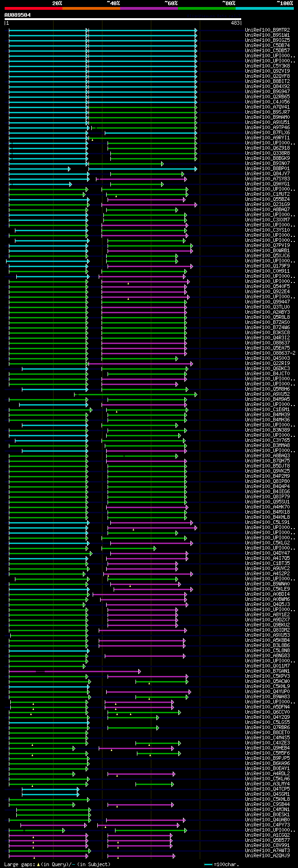Select hit label UniRef100_B9SJR7
Screen dimensions: 298x868
click(267, 112)
